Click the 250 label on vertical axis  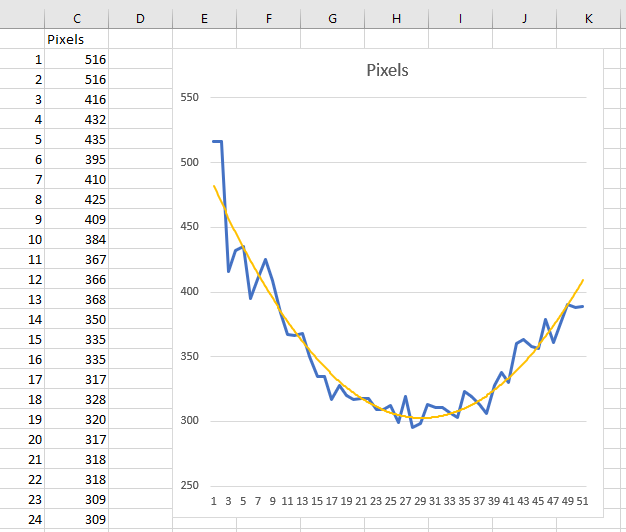coord(190,486)
